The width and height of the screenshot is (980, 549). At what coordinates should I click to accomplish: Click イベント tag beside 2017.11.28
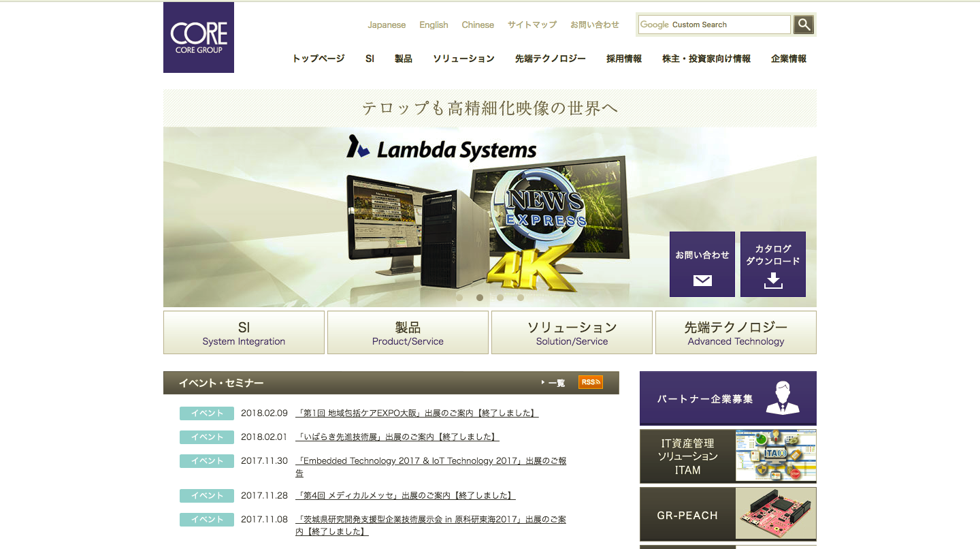click(207, 496)
